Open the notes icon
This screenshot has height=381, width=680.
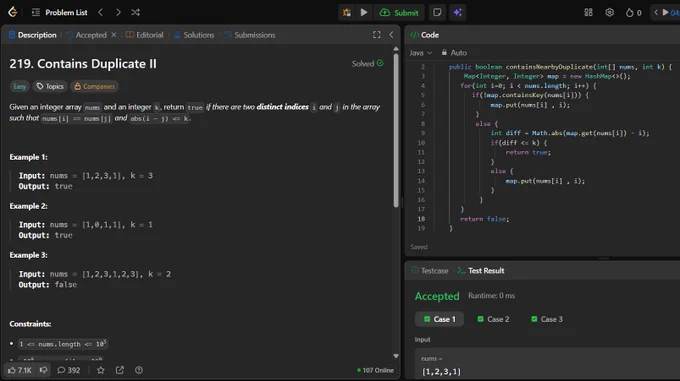pyautogui.click(x=437, y=13)
